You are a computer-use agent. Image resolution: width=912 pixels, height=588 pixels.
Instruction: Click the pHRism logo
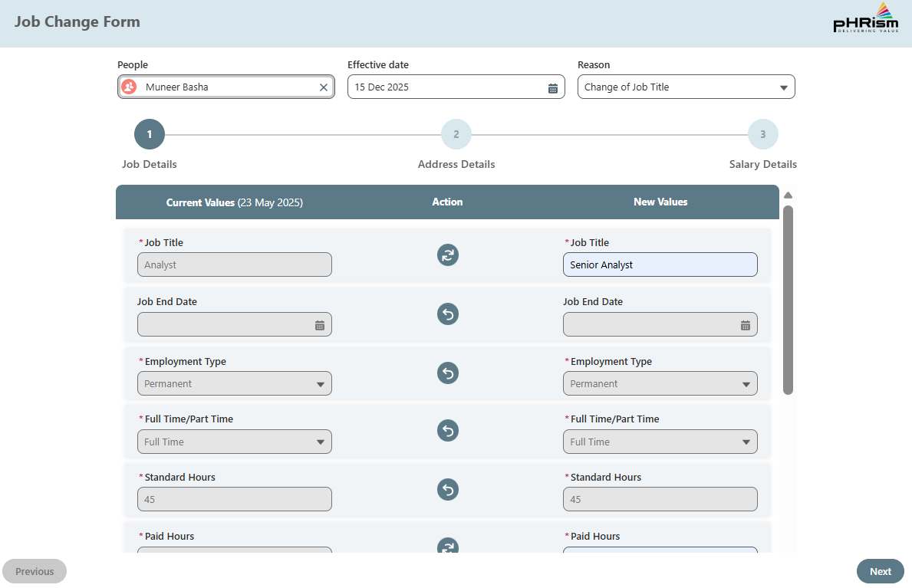[x=865, y=19]
